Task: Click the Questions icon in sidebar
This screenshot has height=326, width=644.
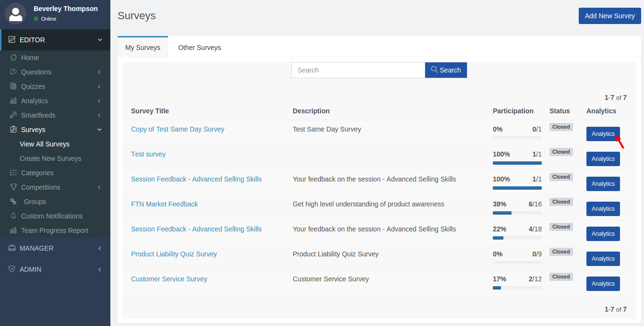Action: click(13, 72)
